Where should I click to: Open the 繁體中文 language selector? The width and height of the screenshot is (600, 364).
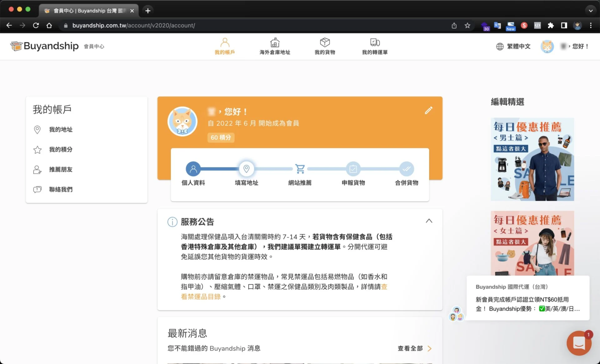(513, 46)
